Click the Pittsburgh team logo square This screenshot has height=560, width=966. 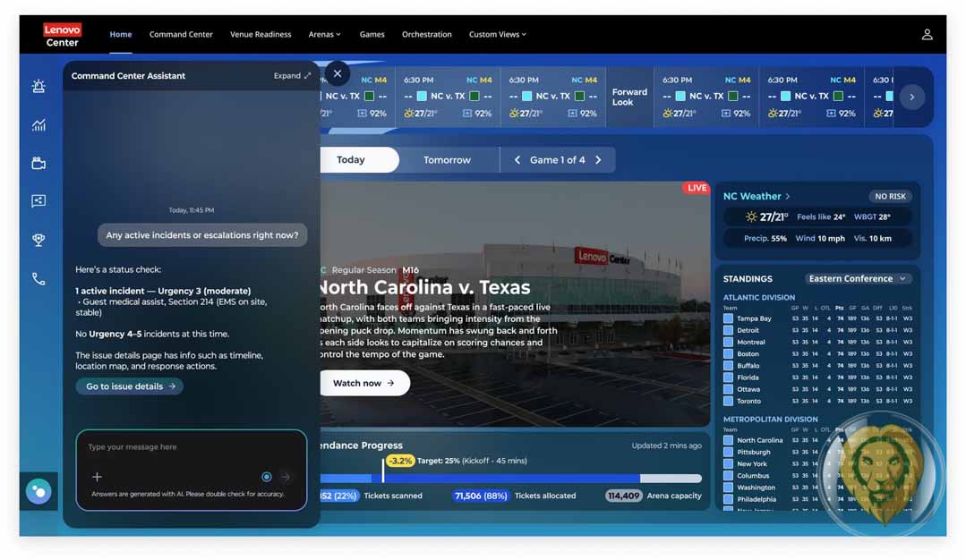click(x=728, y=453)
